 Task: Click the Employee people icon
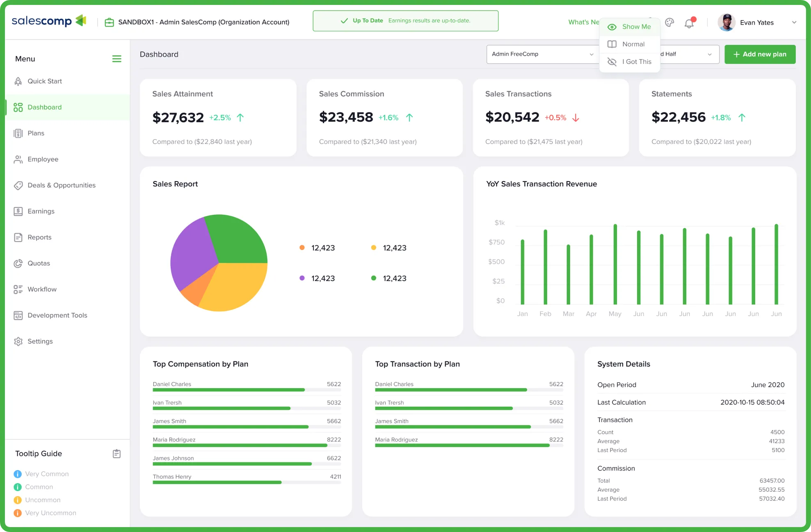point(18,159)
